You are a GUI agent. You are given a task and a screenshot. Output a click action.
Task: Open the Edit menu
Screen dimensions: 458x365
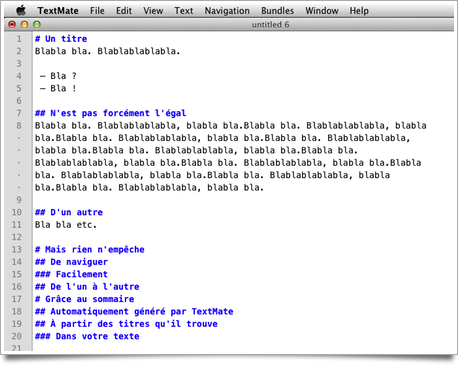point(124,11)
